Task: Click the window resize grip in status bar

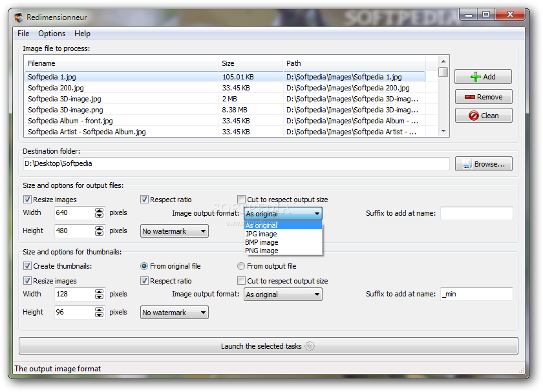Action: 521,370
